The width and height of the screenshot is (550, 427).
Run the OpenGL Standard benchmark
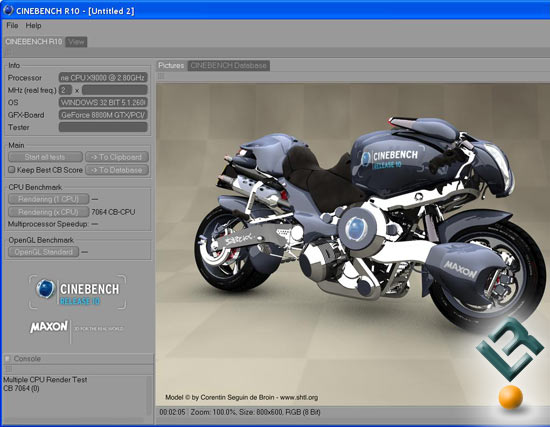(43, 252)
